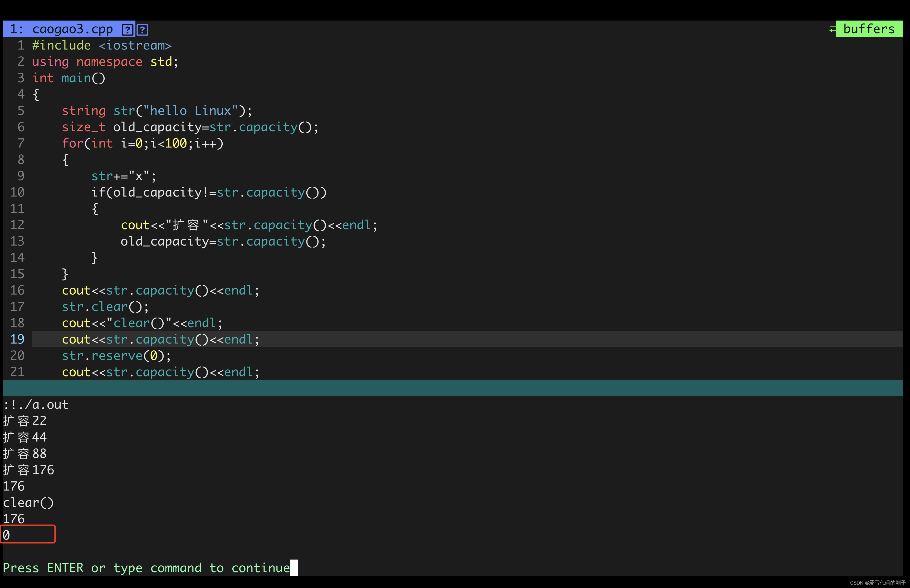Click output line '扩容44'

25,438
